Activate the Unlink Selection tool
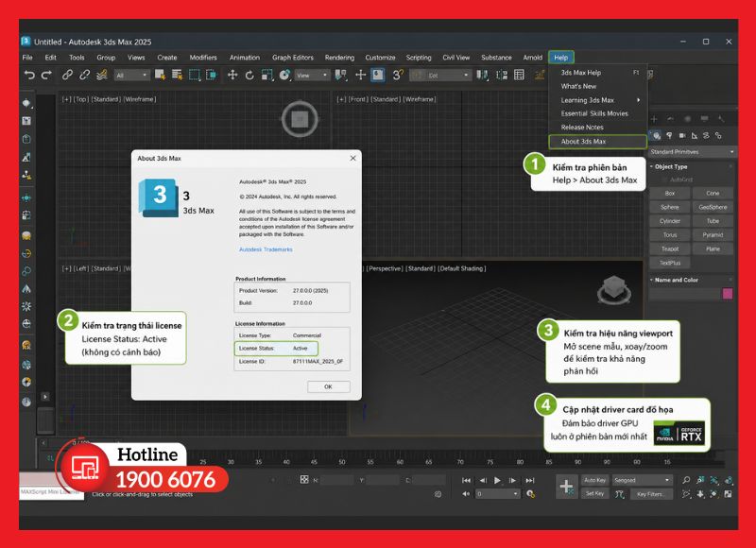This screenshot has width=756, height=548. tap(84, 75)
